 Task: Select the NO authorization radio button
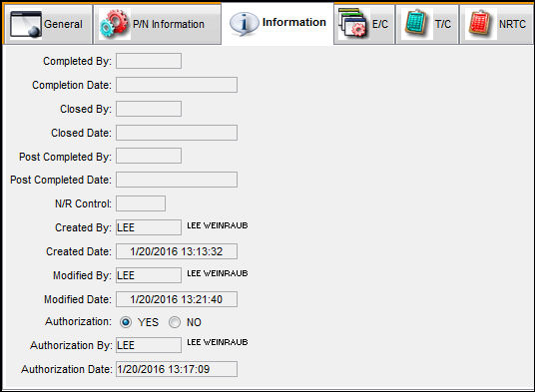coord(175,322)
